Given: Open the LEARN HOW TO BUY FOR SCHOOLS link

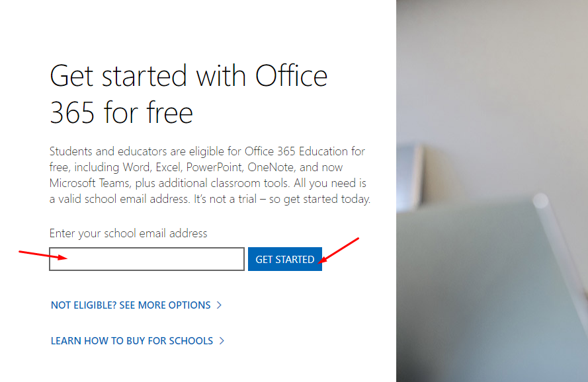Looking at the screenshot, I should coord(132,340).
